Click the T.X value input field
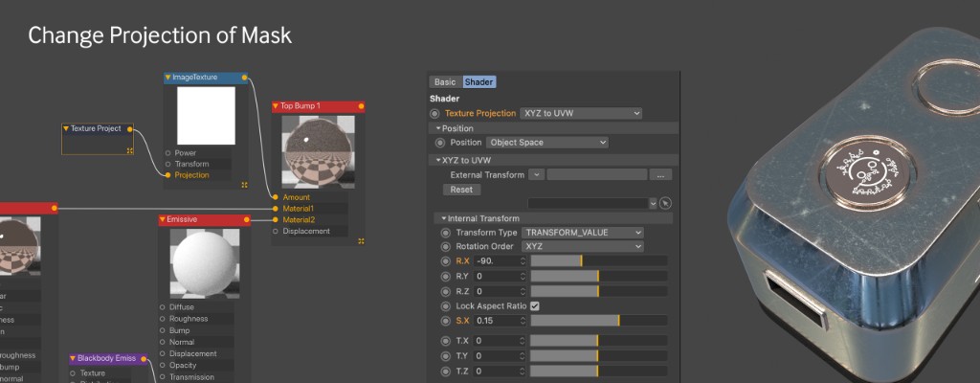This screenshot has height=383, width=980. (498, 340)
